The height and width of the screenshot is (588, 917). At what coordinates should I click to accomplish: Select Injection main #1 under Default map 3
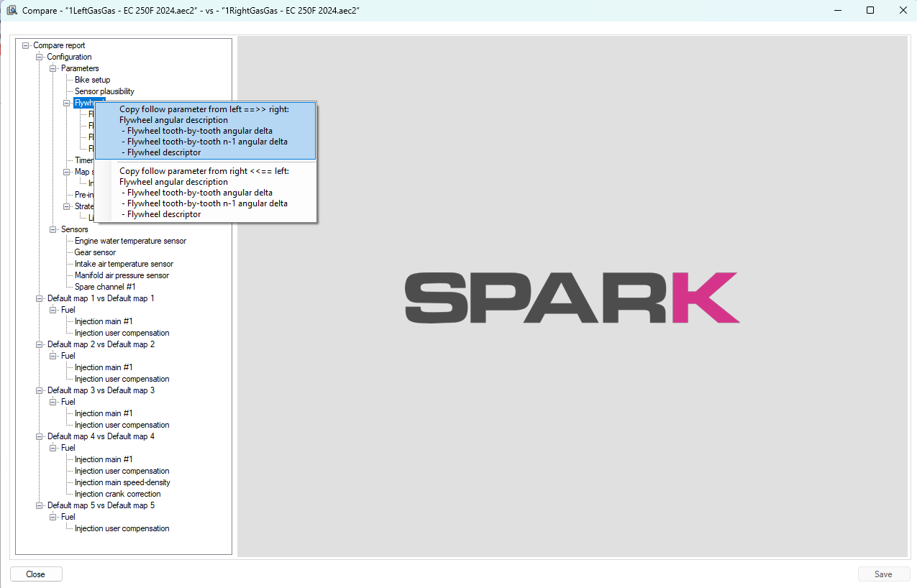pos(104,413)
